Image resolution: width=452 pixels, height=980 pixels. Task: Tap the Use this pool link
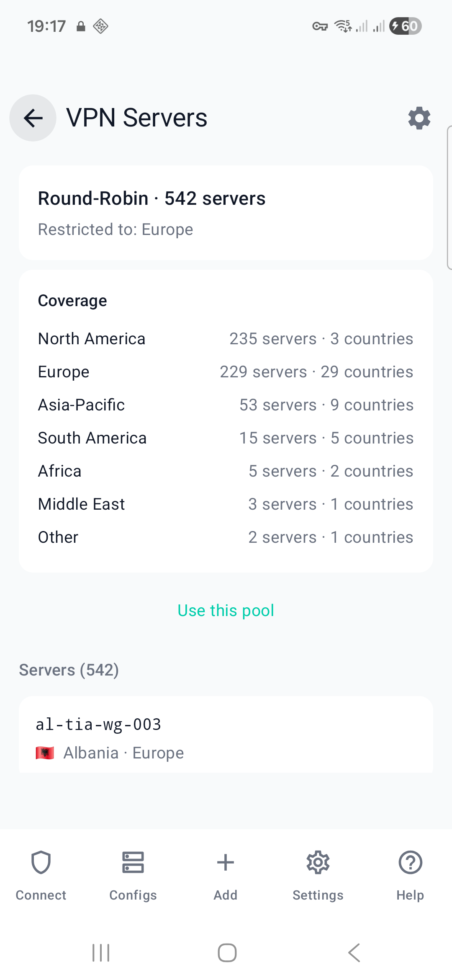click(x=226, y=611)
